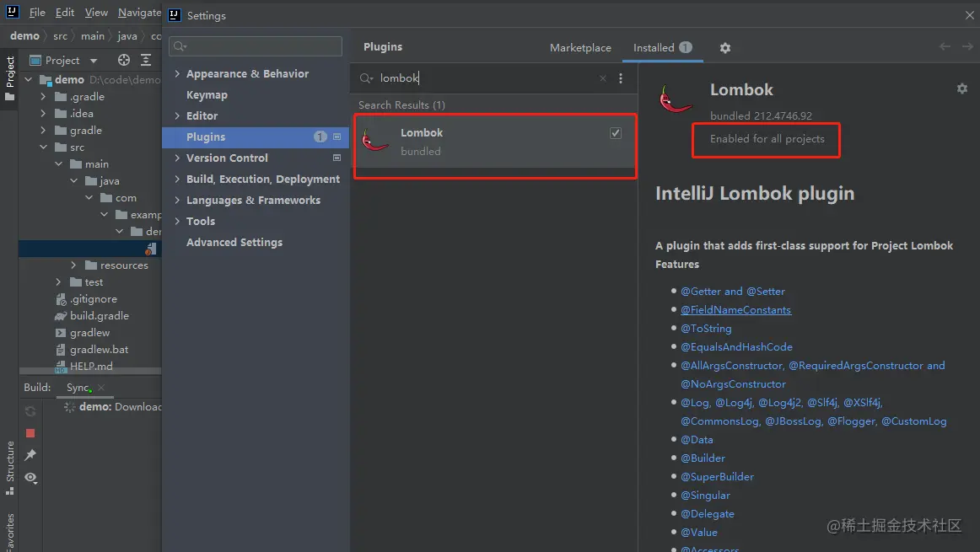This screenshot has height=552, width=980.
Task: Collapse the src folder in tree
Action: 43,147
